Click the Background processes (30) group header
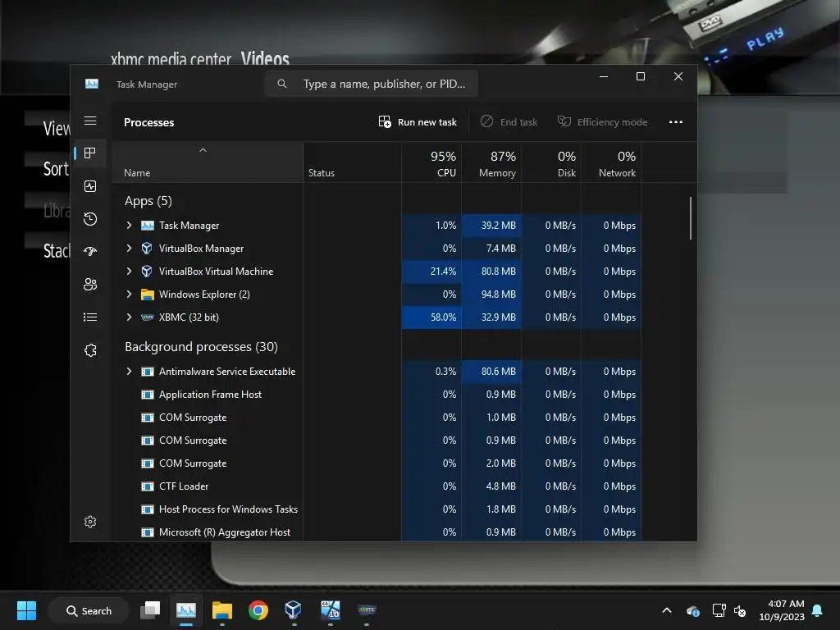This screenshot has height=630, width=840. point(202,347)
